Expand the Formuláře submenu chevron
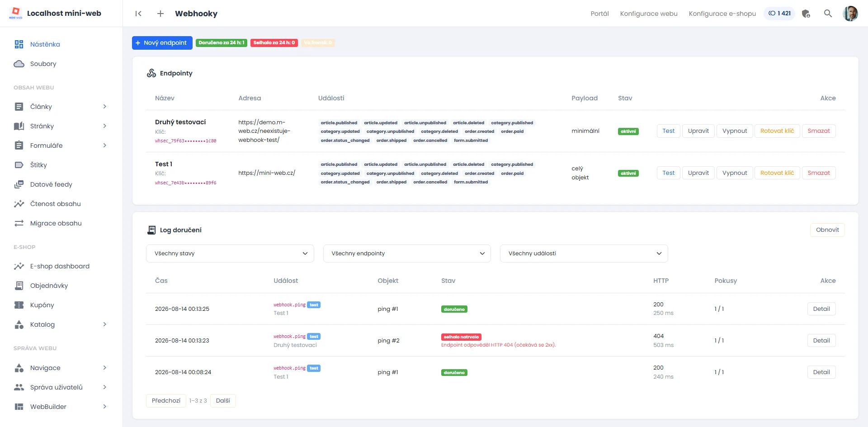 click(104, 145)
